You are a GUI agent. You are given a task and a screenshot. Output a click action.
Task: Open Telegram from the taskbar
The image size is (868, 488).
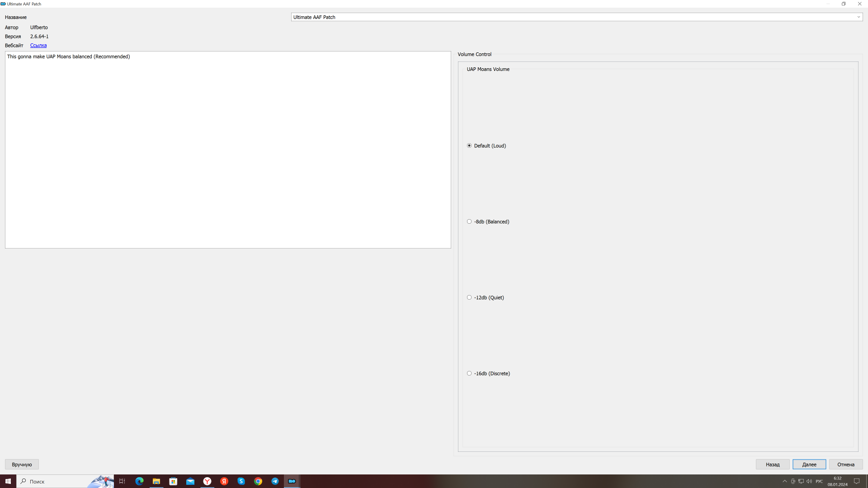click(x=275, y=481)
